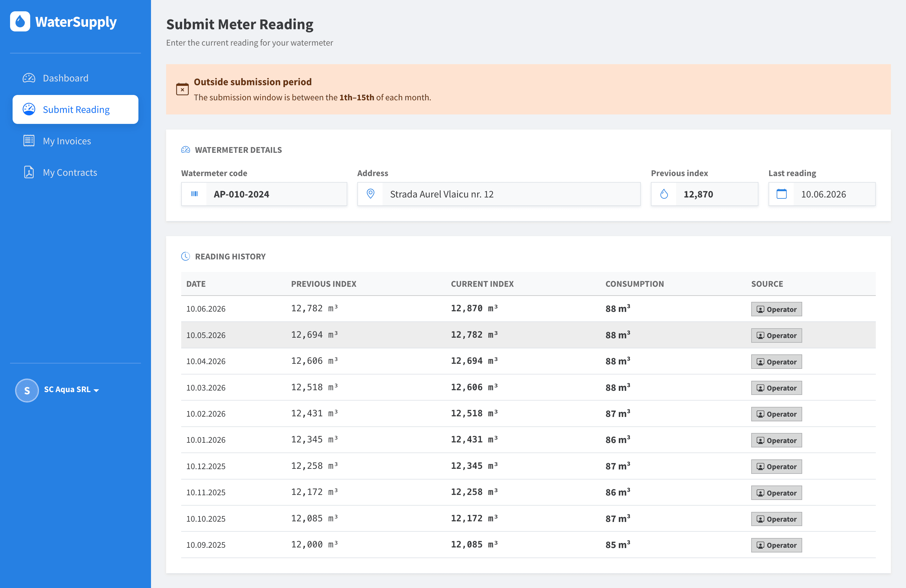Image resolution: width=906 pixels, height=588 pixels.
Task: Click the Operator badge in the 10.03.2026 row
Action: [776, 388]
